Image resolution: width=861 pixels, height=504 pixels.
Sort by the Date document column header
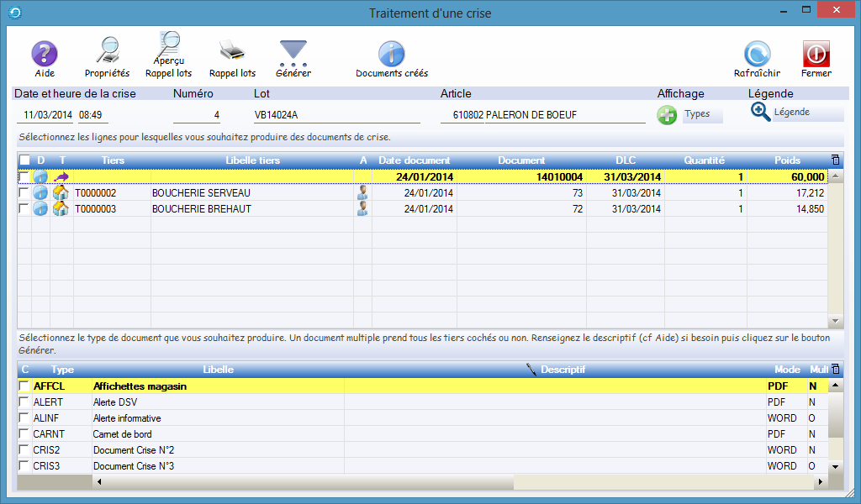(x=414, y=160)
